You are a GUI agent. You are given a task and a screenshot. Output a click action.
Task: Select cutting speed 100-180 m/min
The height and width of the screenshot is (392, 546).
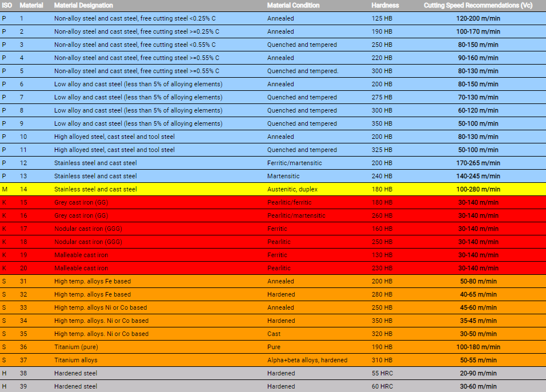click(478, 347)
